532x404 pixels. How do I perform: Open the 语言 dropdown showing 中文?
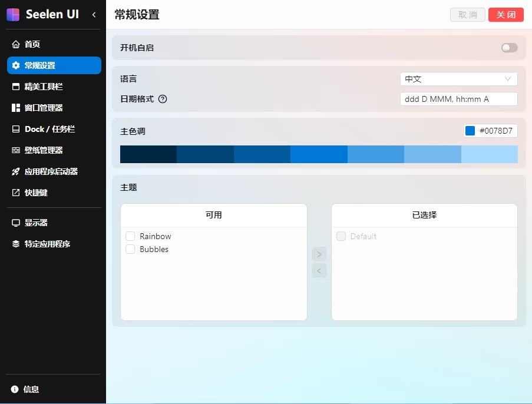[x=458, y=79]
